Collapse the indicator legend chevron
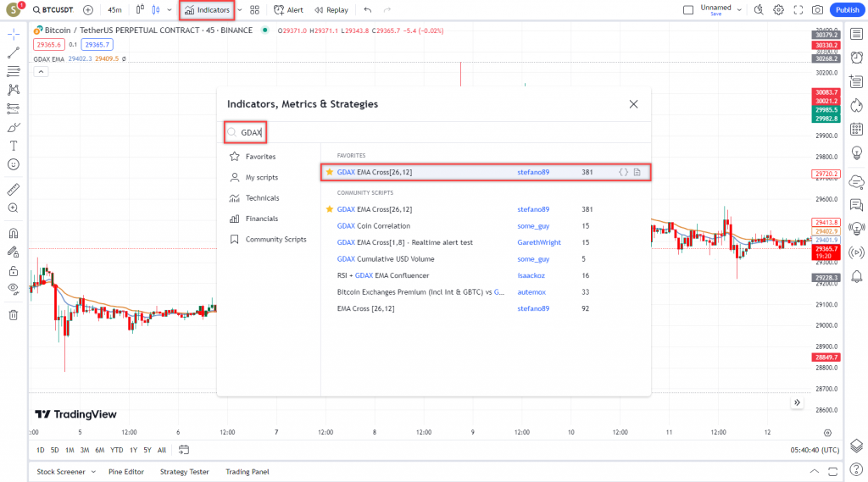Screen dimensions: 868x482 [x=41, y=71]
